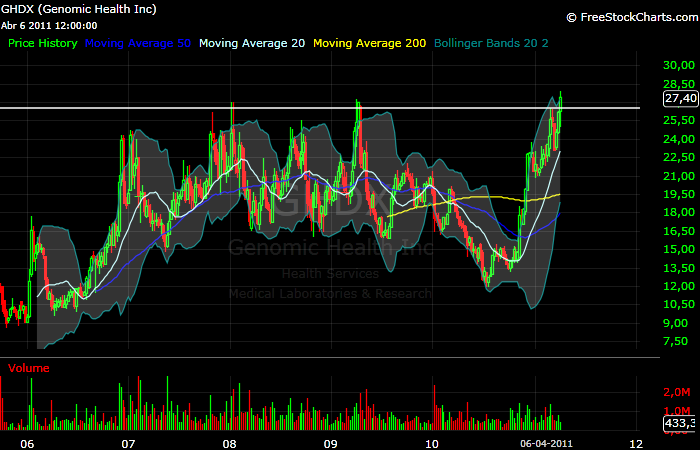Screen dimensions: 700x450
Task: Click the Moving Average 20 legend label
Action: 252,43
